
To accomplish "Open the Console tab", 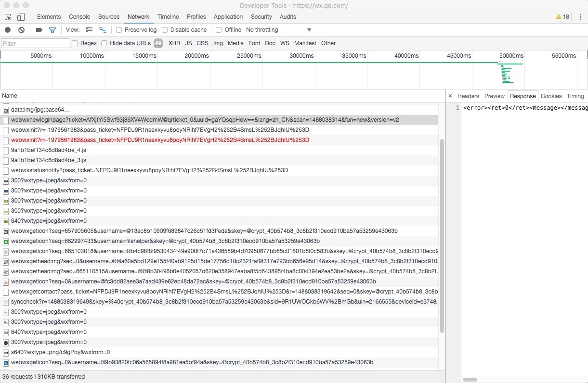I will (79, 17).
